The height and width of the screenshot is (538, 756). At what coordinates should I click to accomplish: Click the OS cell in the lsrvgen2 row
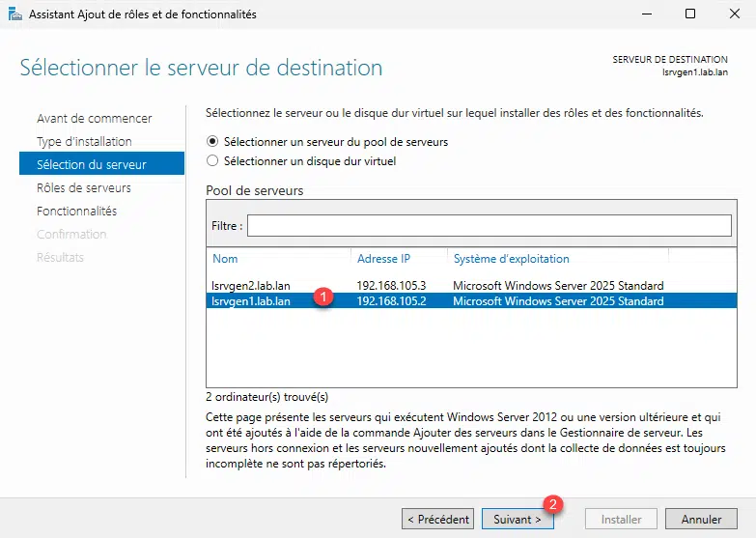[558, 285]
